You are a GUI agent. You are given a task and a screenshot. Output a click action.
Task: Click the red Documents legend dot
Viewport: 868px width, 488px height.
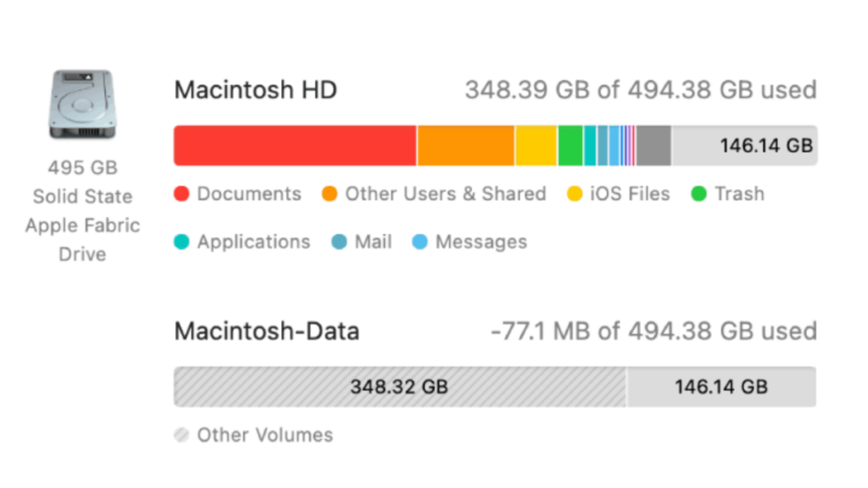pos(181,194)
